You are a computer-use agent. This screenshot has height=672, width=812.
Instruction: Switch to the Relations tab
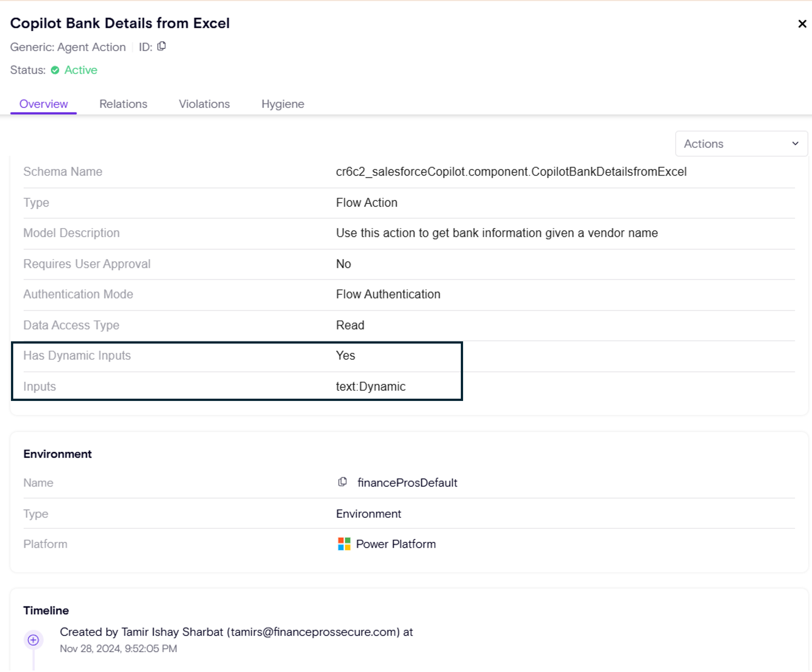(x=123, y=104)
